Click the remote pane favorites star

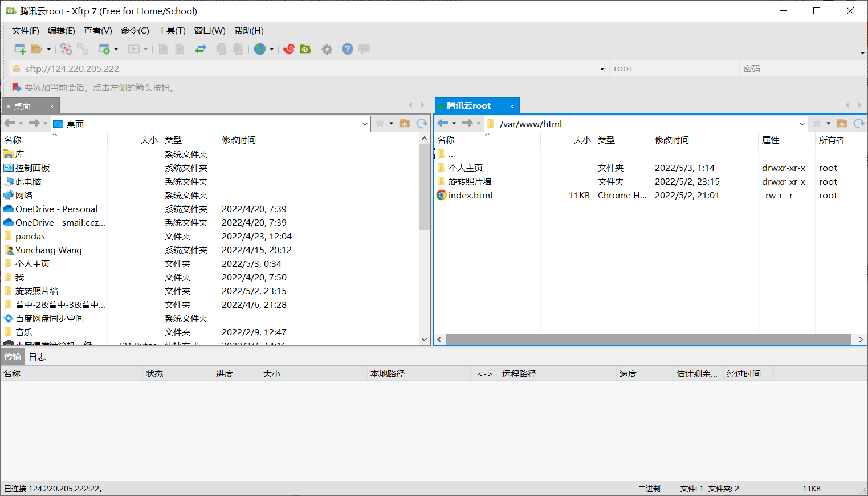pyautogui.click(x=817, y=123)
